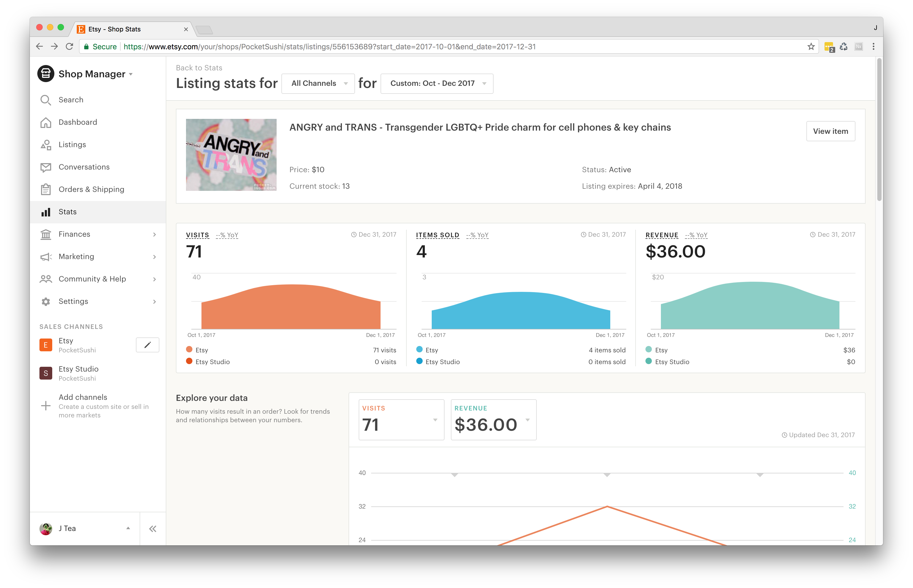Click the Etsy Studio blue legend dot under Items Sold

click(419, 362)
